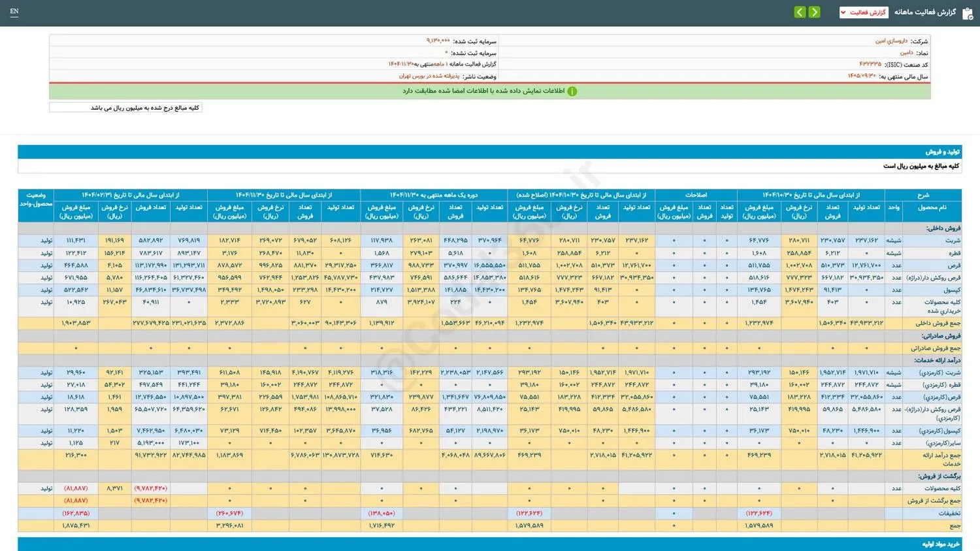Select the «تولید و فروش» section header

(x=942, y=152)
